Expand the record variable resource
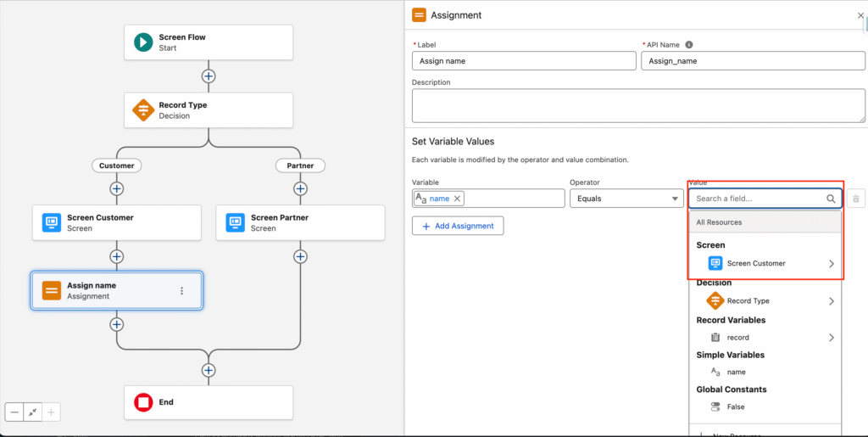The image size is (868, 437). [831, 338]
